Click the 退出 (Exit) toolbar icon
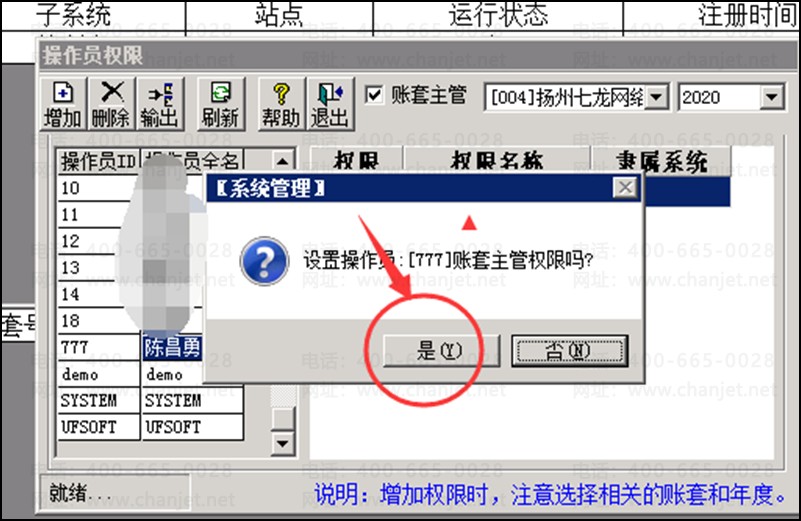The height and width of the screenshot is (521, 801). tap(331, 105)
